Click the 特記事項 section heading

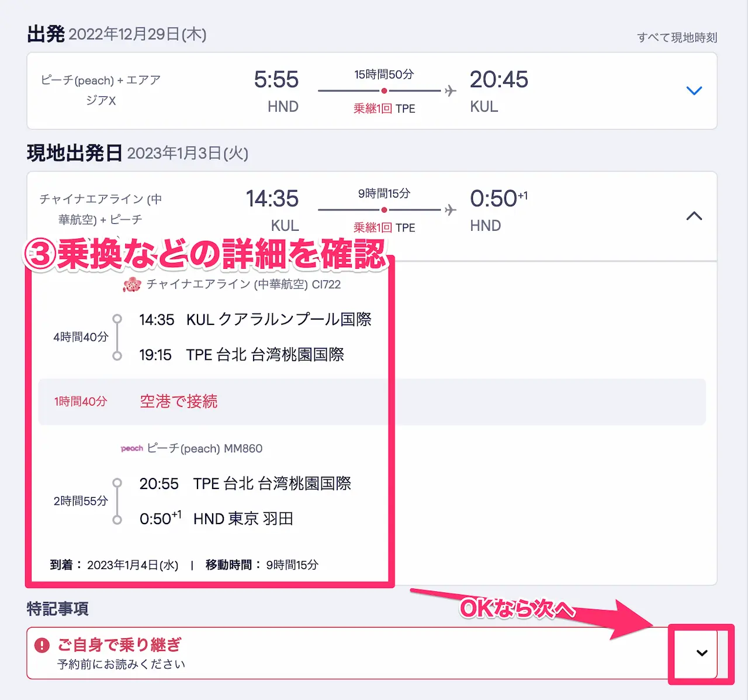pyautogui.click(x=57, y=609)
